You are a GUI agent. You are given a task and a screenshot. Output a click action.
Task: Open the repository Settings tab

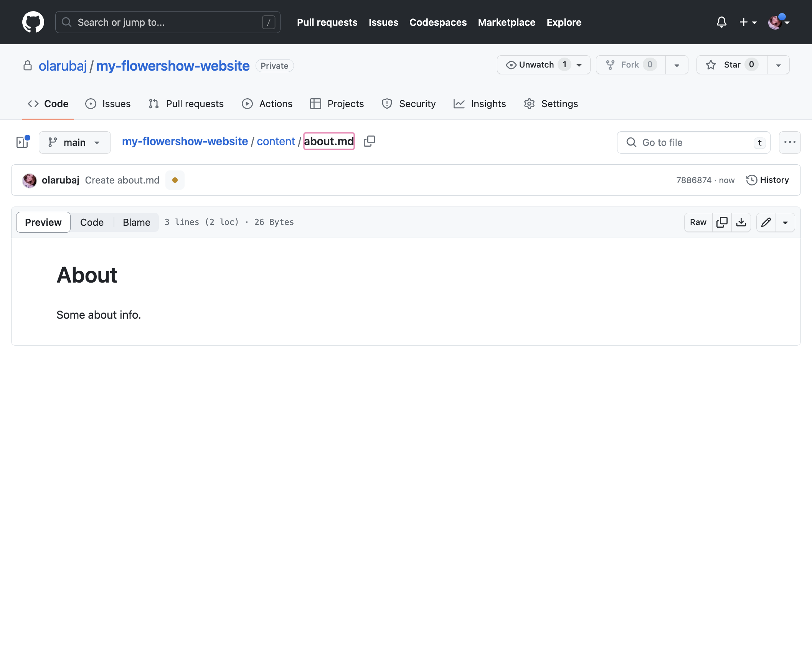pos(551,104)
